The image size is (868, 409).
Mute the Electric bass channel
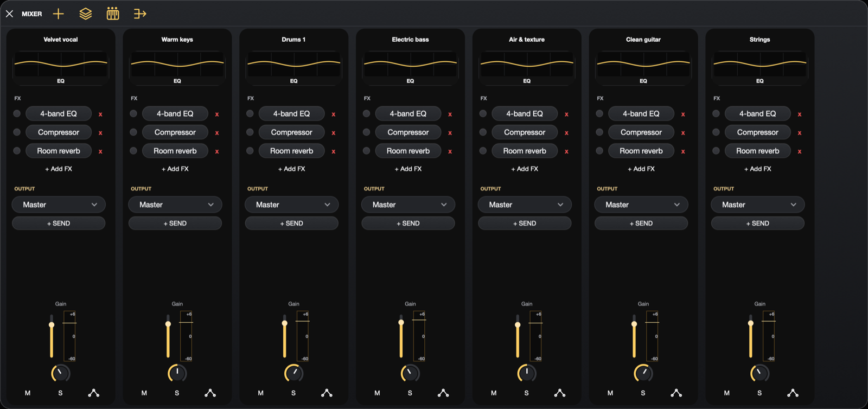pyautogui.click(x=377, y=393)
